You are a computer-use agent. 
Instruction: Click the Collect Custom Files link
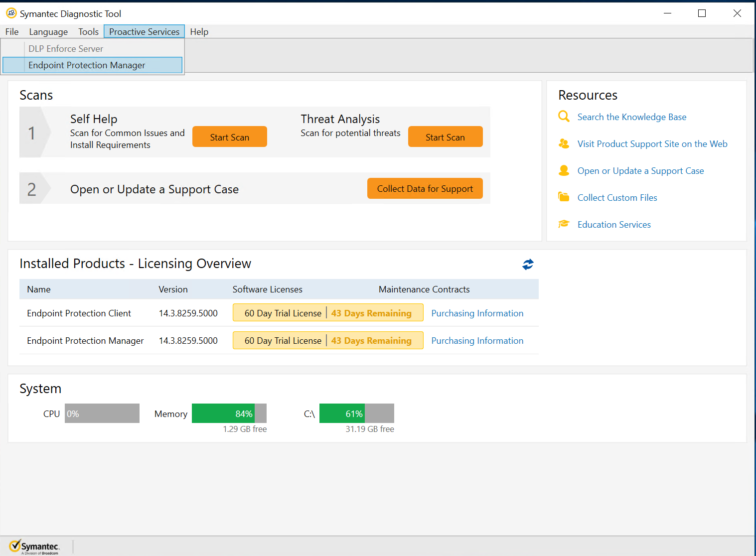pyautogui.click(x=617, y=198)
